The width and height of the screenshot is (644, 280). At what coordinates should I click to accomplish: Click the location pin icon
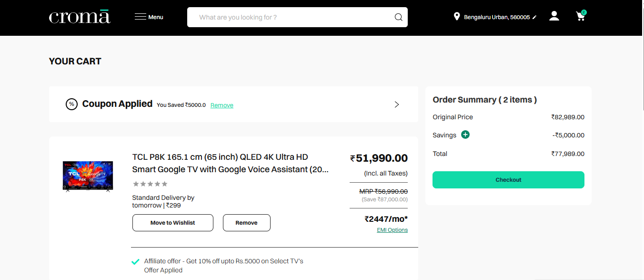pos(456,17)
